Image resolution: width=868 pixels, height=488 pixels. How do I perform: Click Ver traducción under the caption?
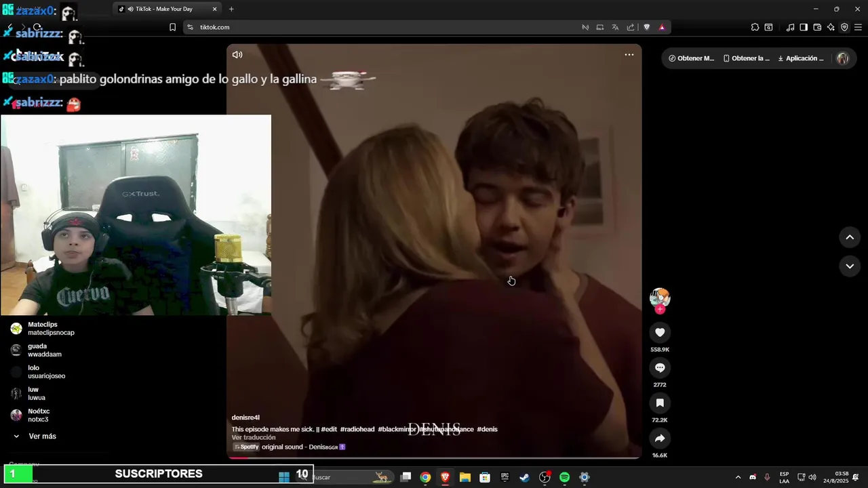pos(254,438)
